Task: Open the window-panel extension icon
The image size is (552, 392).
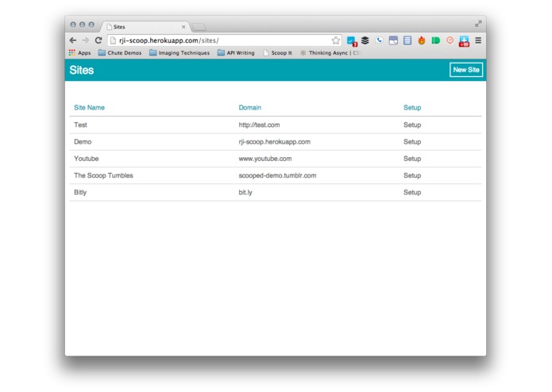Action: (393, 40)
